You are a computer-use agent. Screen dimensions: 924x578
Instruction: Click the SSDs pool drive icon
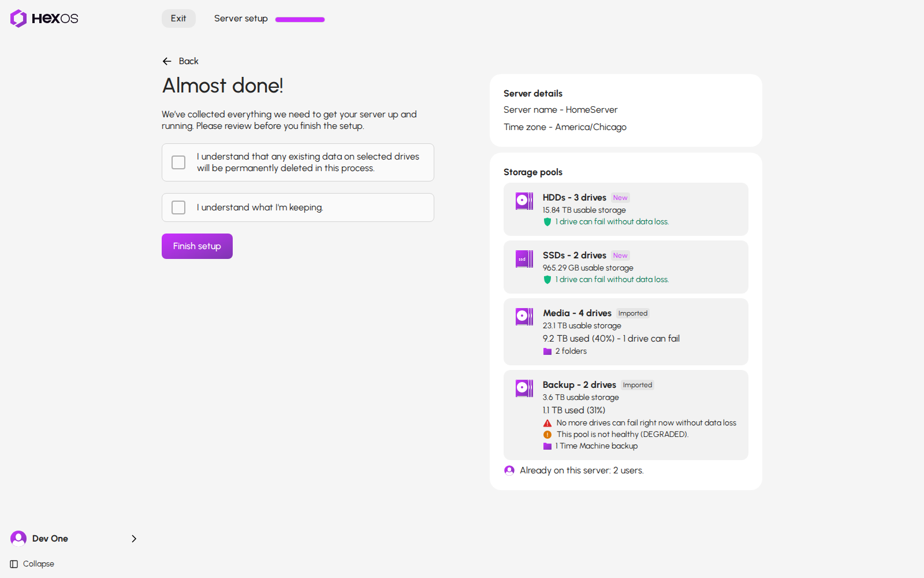point(524,259)
